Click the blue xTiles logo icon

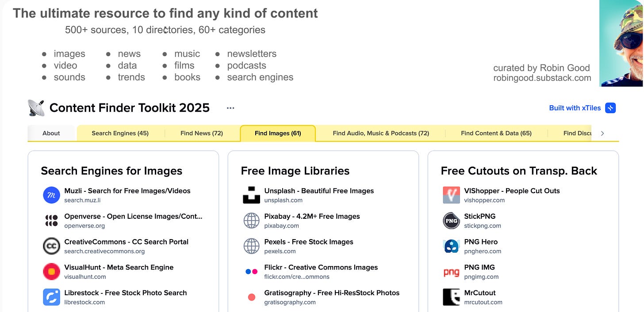pos(610,108)
